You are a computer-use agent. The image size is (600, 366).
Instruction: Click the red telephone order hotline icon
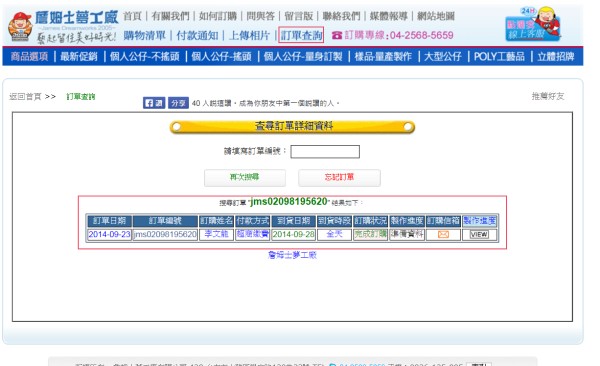pos(337,36)
